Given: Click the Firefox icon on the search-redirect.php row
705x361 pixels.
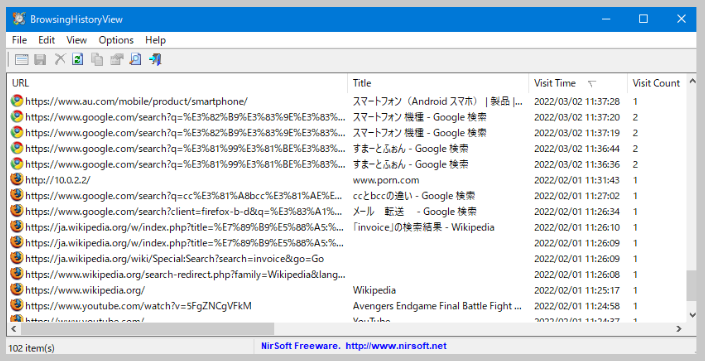Looking at the screenshot, I should 17,274.
